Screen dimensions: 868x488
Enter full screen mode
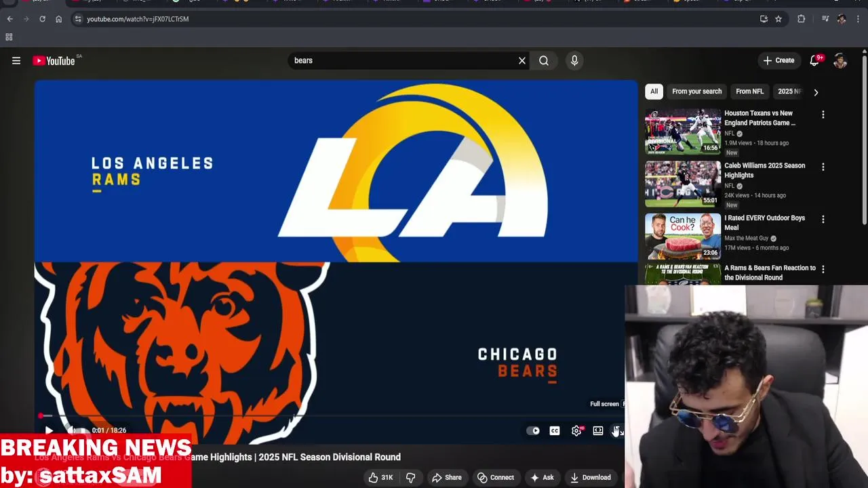[x=617, y=430]
